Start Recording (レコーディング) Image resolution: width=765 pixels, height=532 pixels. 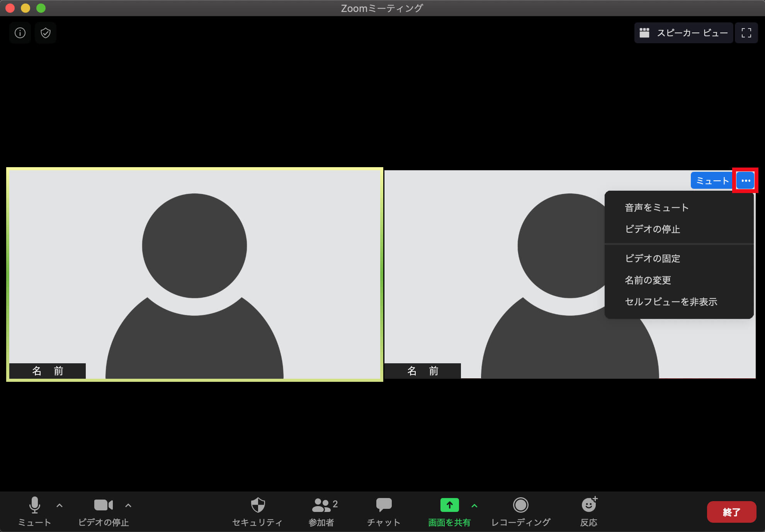coord(520,505)
